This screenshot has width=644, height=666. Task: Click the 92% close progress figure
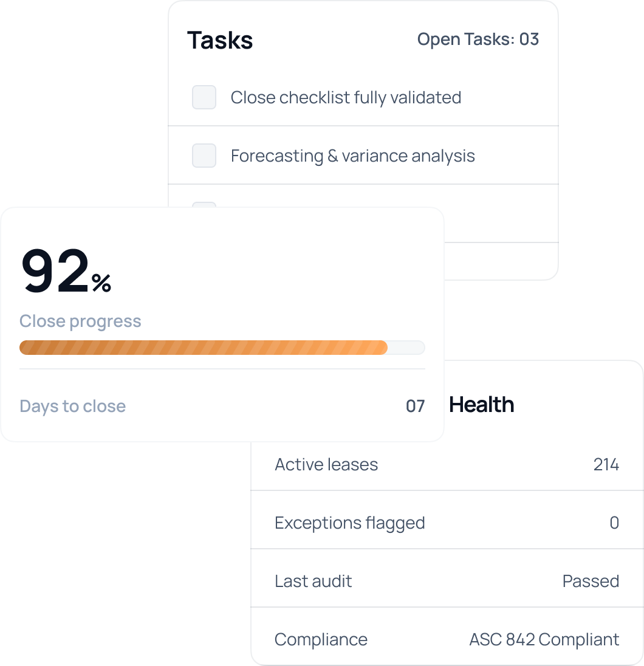tap(66, 272)
